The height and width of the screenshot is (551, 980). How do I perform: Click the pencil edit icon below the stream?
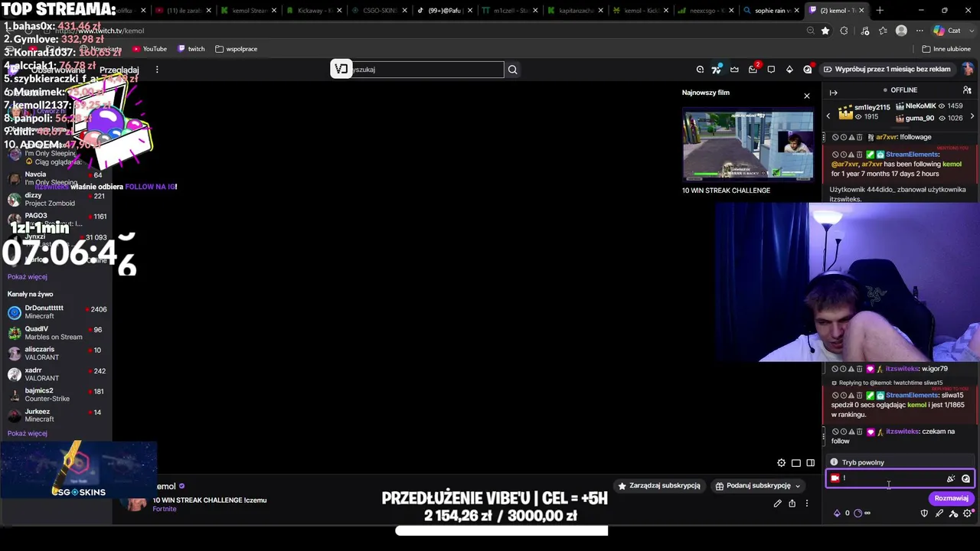click(x=777, y=504)
